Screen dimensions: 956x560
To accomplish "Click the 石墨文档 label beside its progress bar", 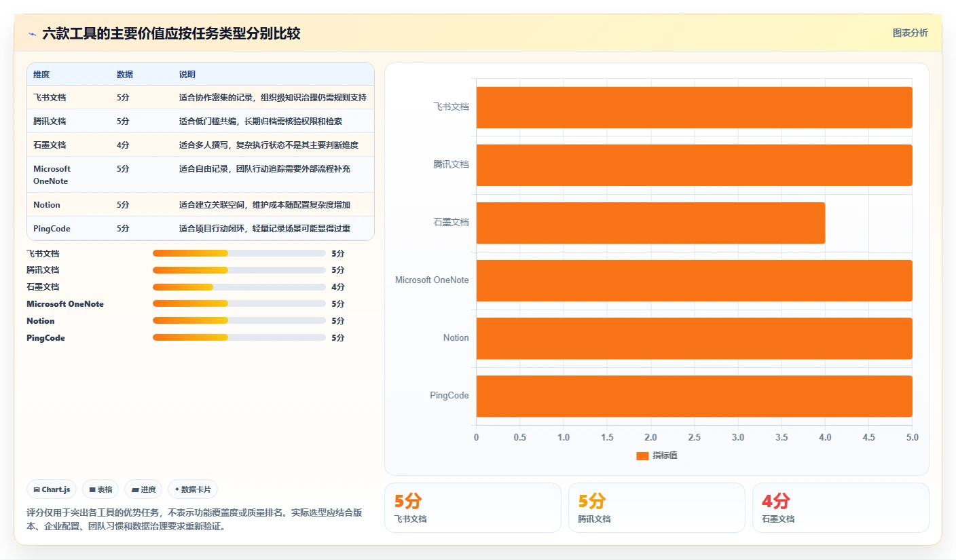I will (43, 287).
